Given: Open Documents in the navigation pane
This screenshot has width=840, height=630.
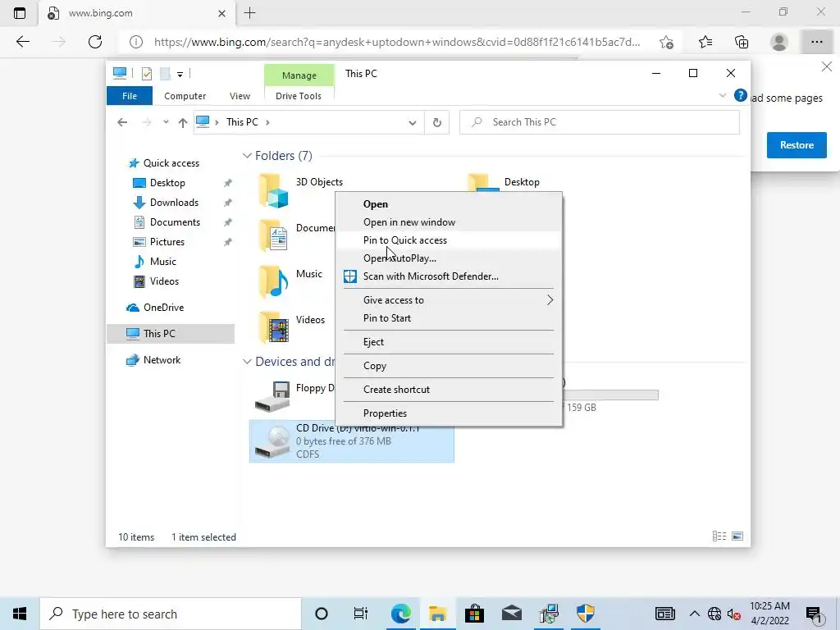Looking at the screenshot, I should (x=176, y=221).
